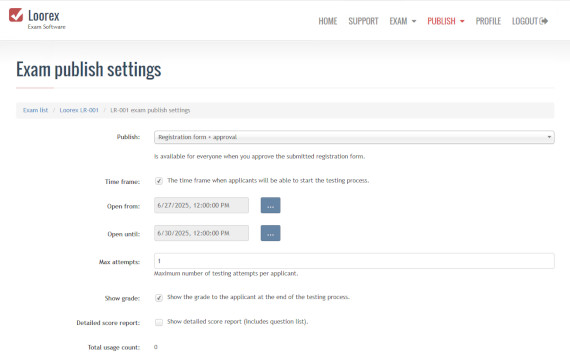Image resolution: width=570 pixels, height=360 pixels.
Task: Open the SUPPORT menu item
Action: [x=363, y=21]
